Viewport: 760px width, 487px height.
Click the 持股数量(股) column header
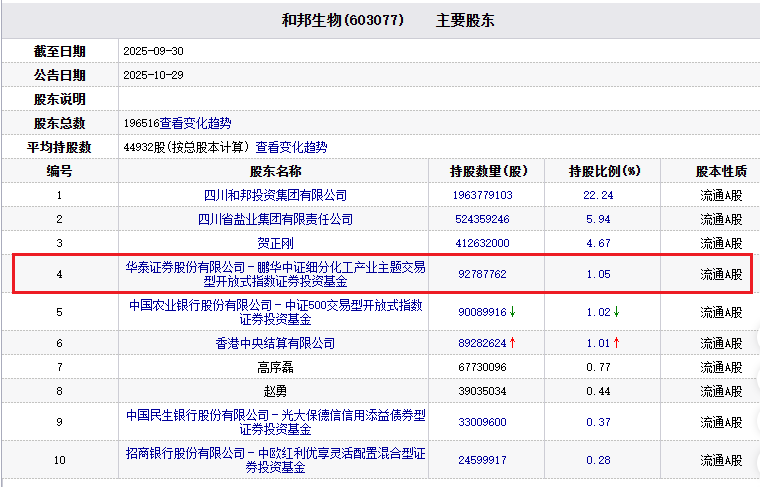tap(489, 171)
